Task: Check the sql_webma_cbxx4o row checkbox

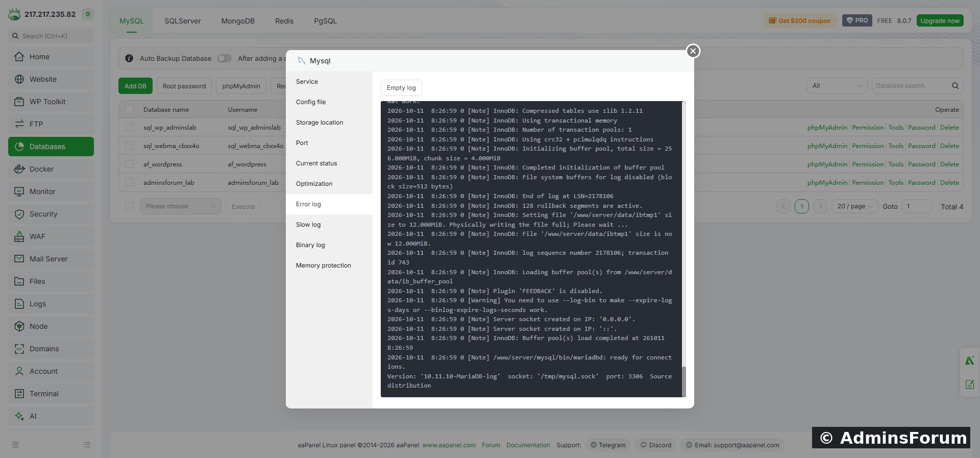Action: click(129, 146)
